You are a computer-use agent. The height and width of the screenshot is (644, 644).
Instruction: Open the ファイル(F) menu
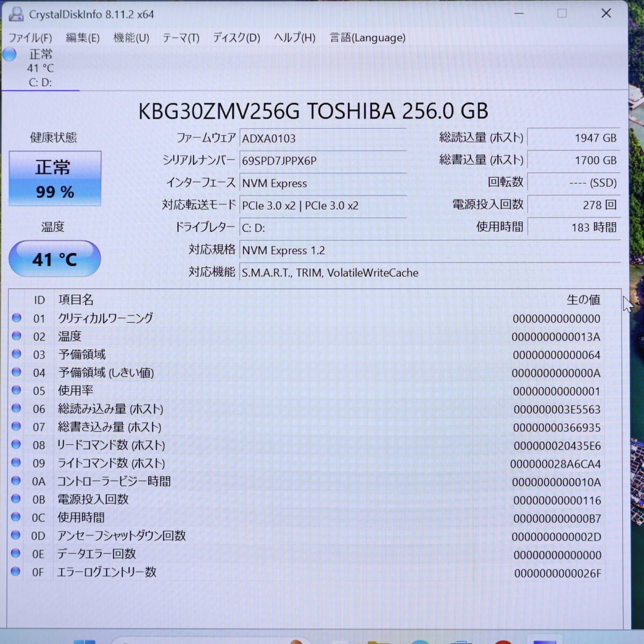31,38
